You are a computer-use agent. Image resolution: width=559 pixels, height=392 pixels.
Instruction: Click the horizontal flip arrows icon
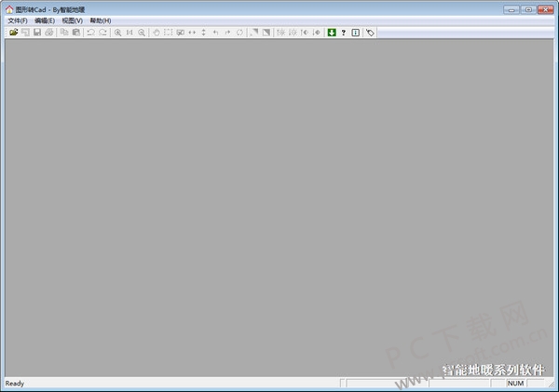[x=192, y=33]
